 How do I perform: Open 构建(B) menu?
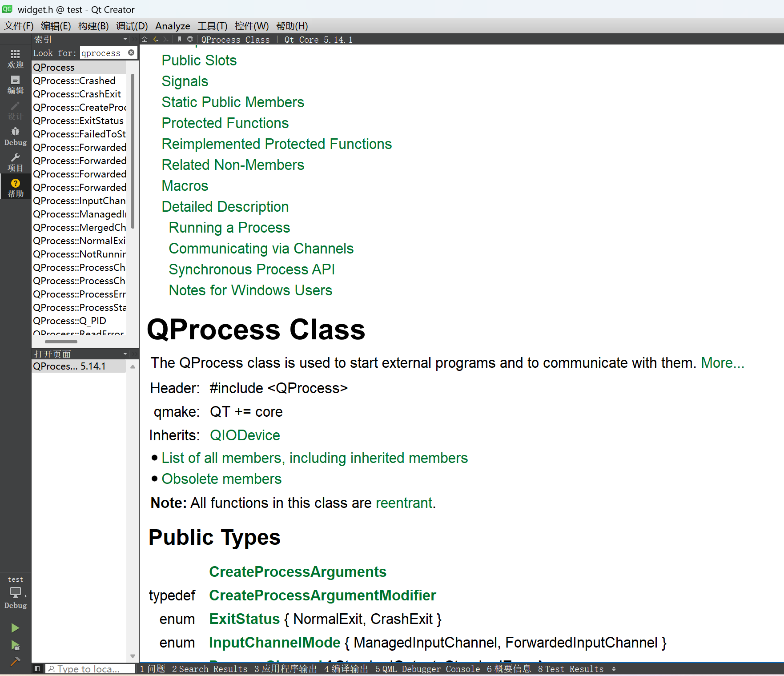pos(93,26)
